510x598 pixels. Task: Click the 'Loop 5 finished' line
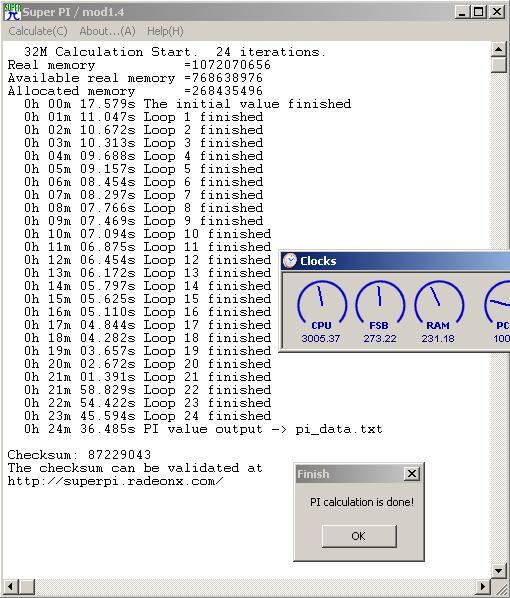pyautogui.click(x=143, y=169)
